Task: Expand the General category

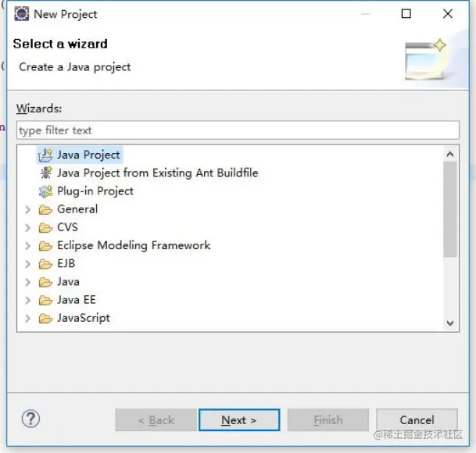Action: (28, 209)
